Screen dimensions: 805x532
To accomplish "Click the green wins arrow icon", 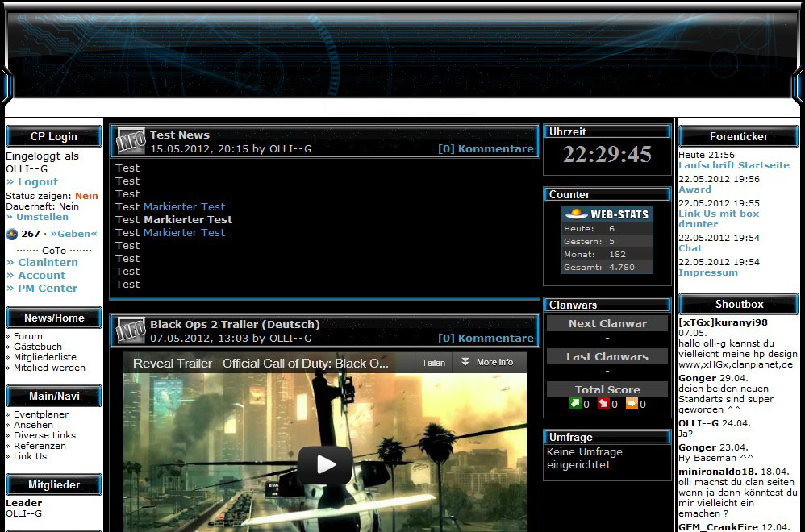I will [x=575, y=404].
